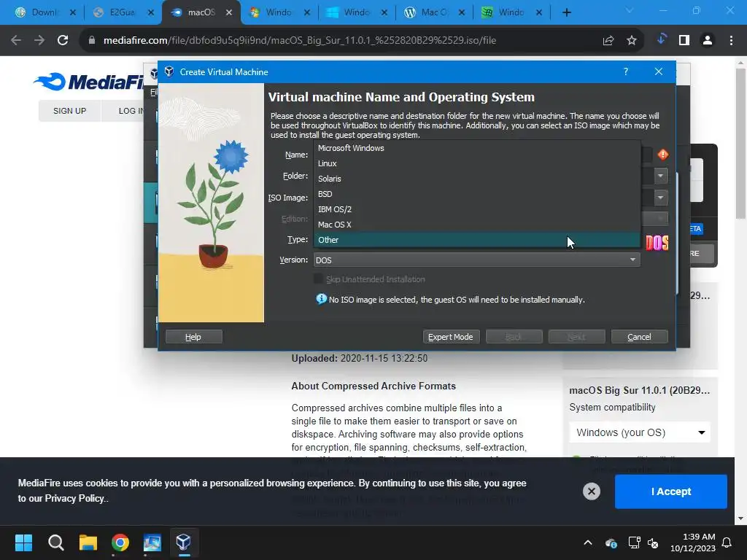Accept MediaFire cookies with I Accept
The height and width of the screenshot is (560, 747).
click(x=671, y=491)
